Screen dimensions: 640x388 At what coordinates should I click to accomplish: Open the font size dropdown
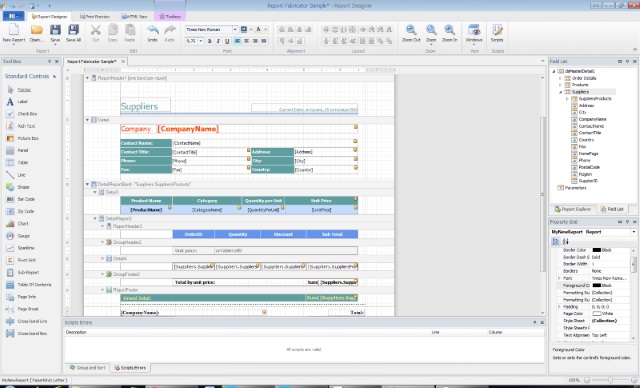click(201, 41)
